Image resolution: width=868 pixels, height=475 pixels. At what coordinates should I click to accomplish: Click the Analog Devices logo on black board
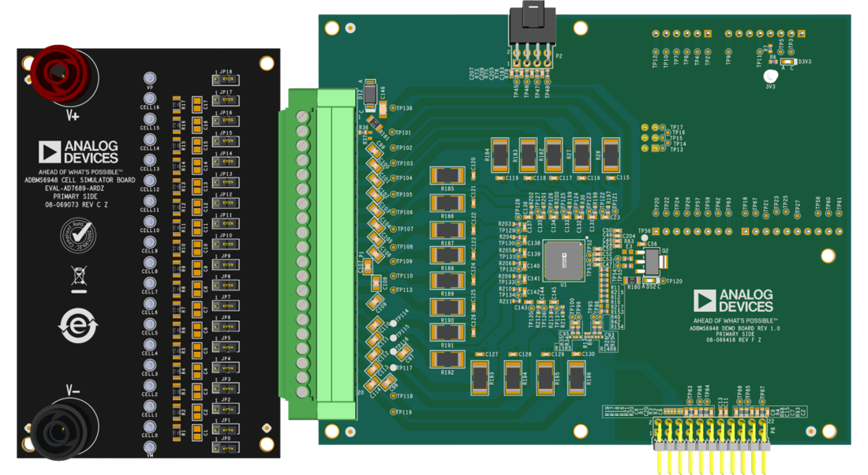78,151
